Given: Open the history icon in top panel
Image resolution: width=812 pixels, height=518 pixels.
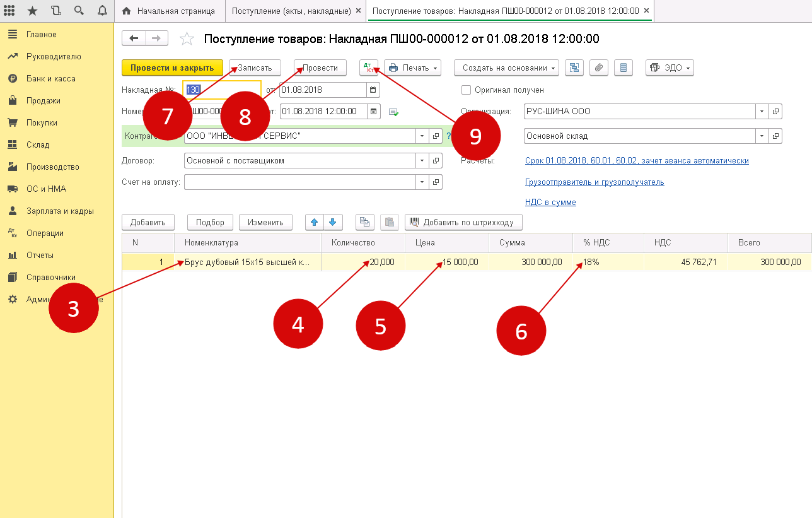Looking at the screenshot, I should click(x=56, y=11).
